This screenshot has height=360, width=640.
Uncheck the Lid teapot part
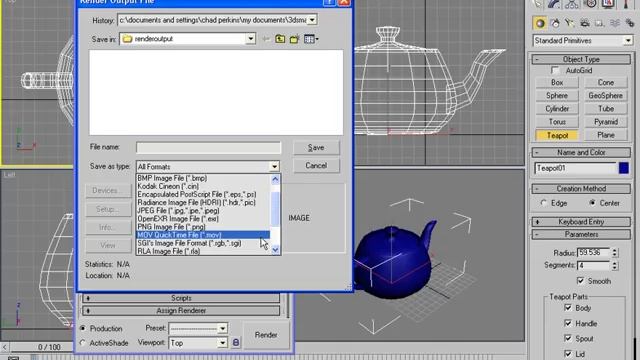click(x=568, y=353)
